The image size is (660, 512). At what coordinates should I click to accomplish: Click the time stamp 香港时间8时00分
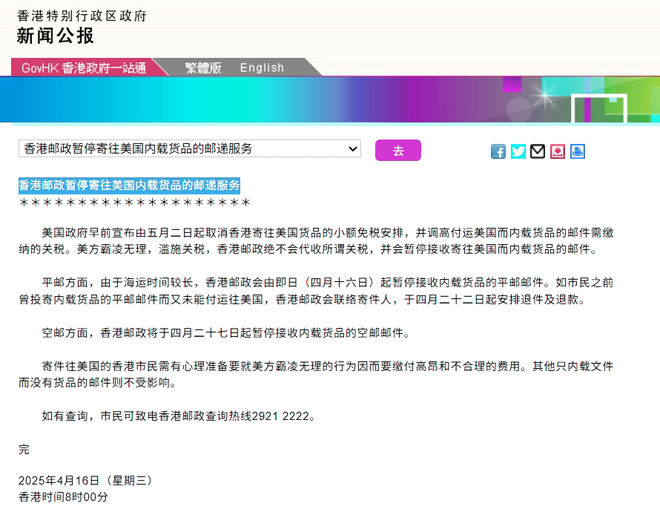tap(63, 497)
